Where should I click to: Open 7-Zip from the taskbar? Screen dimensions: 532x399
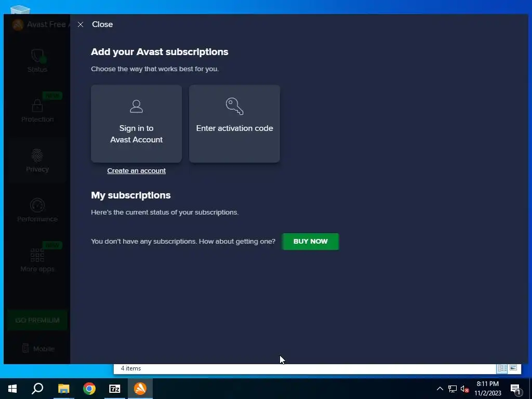pyautogui.click(x=115, y=389)
